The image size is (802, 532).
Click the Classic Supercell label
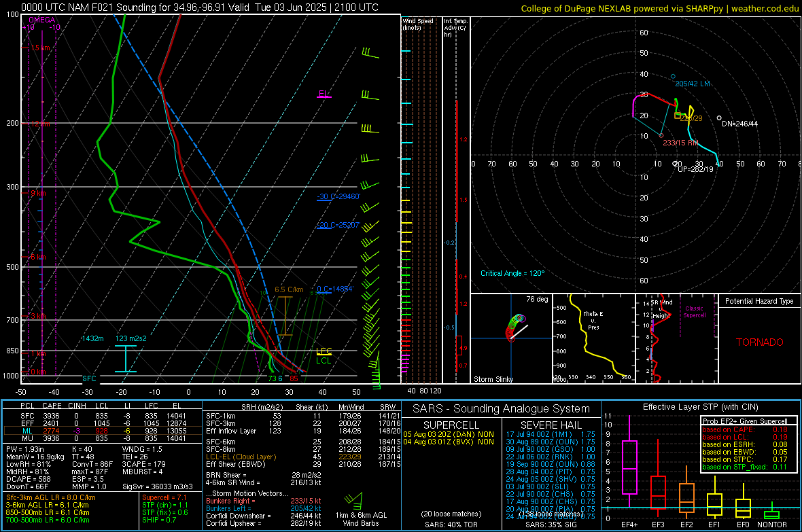694,312
